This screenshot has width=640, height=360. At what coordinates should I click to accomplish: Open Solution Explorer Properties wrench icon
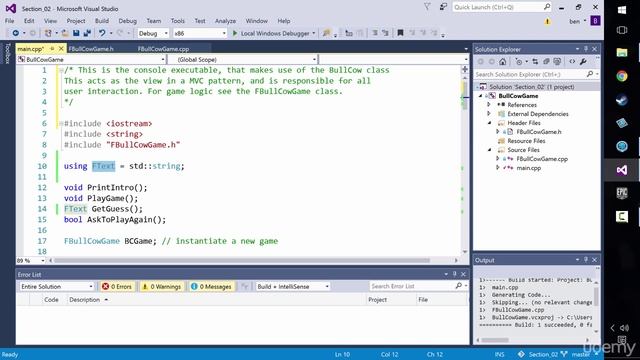click(x=583, y=62)
